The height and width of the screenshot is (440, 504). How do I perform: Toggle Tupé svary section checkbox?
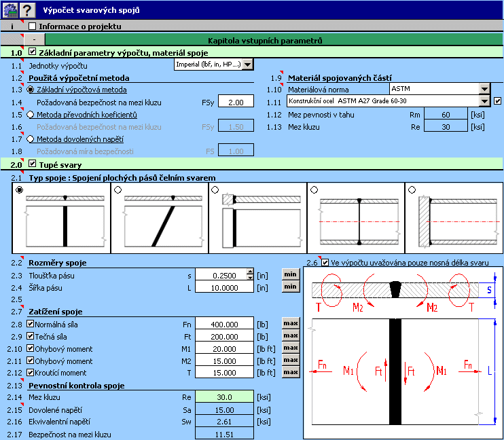[33, 164]
